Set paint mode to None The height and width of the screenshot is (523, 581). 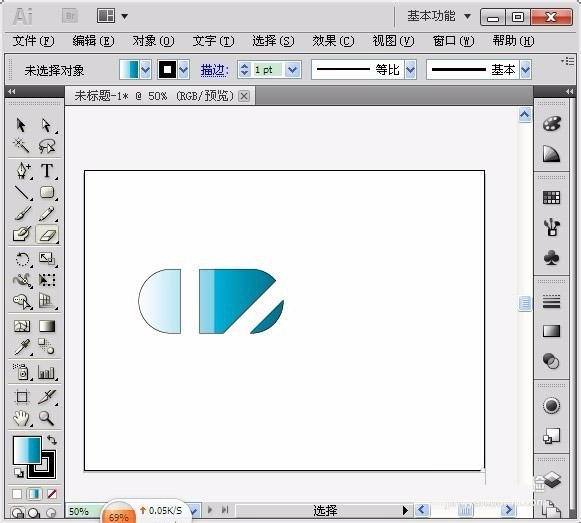[x=52, y=494]
